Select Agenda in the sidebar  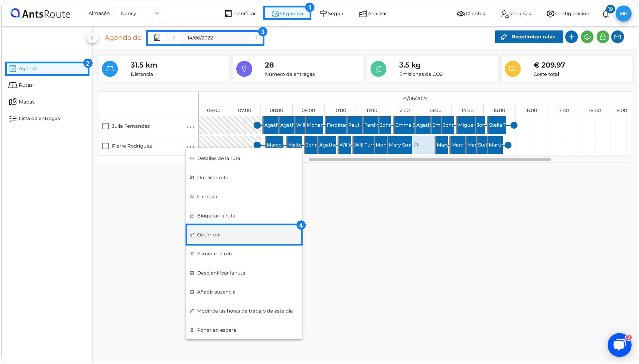[47, 69]
